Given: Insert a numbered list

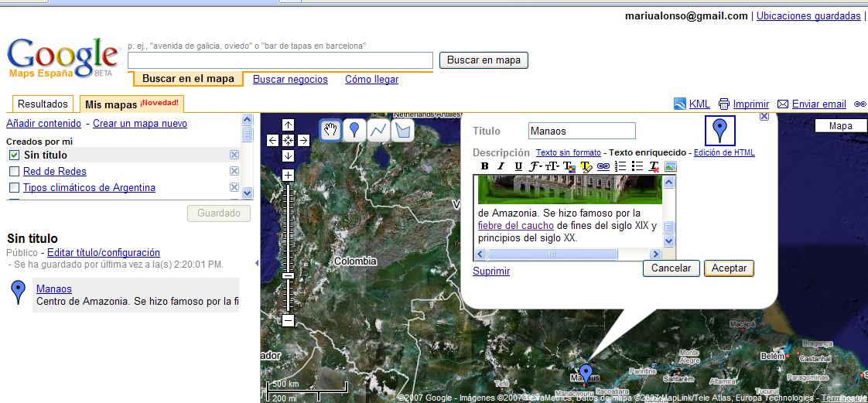Looking at the screenshot, I should [620, 166].
